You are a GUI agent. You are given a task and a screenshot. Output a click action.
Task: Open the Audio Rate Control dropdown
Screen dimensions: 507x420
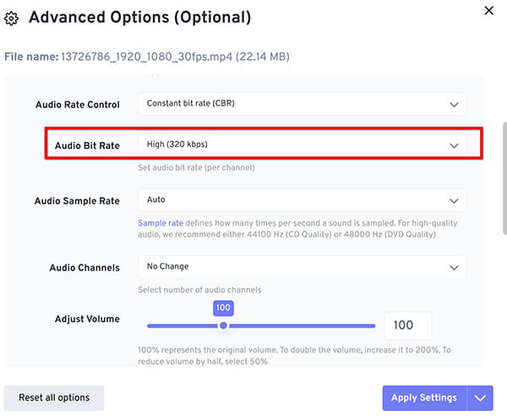click(x=302, y=104)
